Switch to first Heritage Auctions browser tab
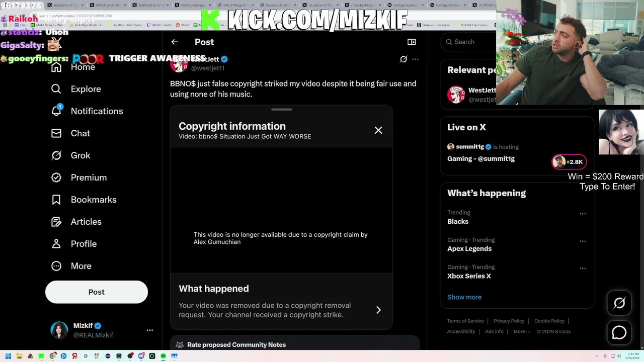The height and width of the screenshot is (362, 644). pos(407,5)
